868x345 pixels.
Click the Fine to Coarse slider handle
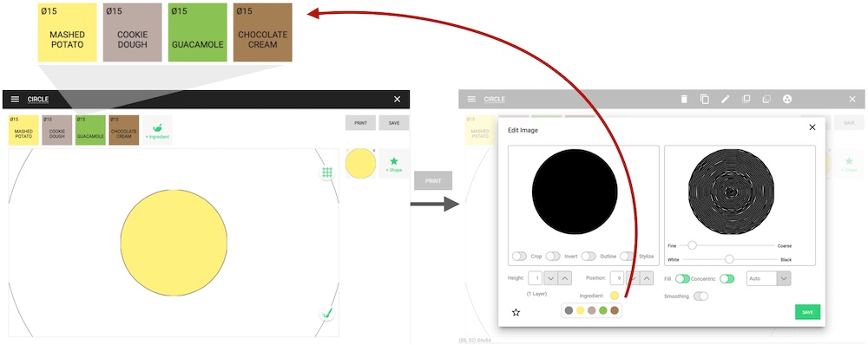pos(692,245)
